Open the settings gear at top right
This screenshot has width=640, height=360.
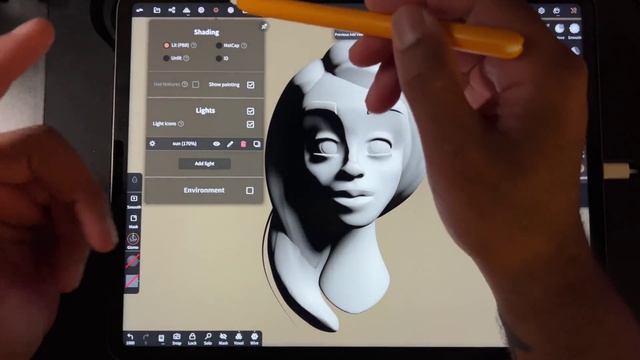tap(542, 11)
